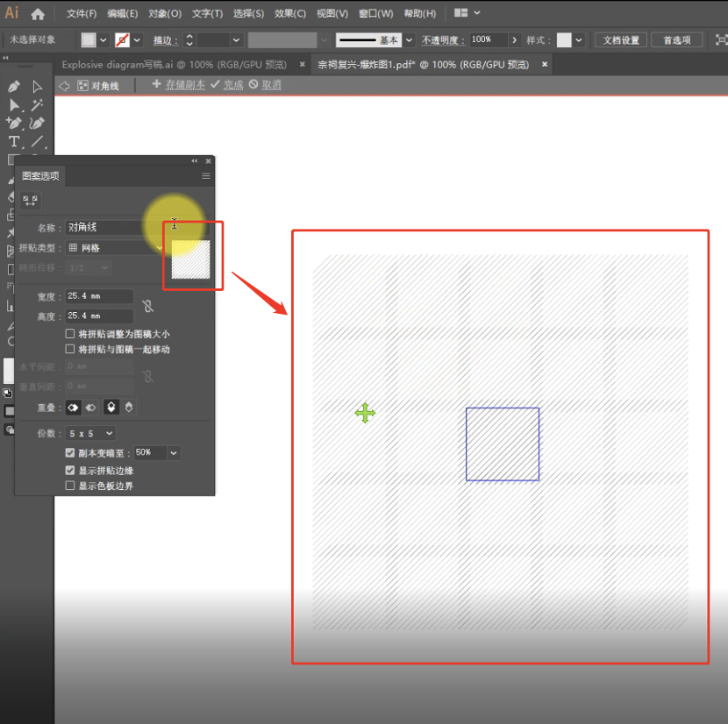728x724 pixels.
Task: Open 文档设置 document setup
Action: coord(621,40)
